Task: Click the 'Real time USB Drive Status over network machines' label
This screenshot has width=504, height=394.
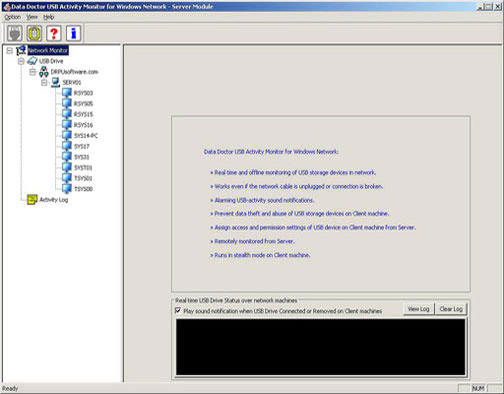Action: click(236, 300)
